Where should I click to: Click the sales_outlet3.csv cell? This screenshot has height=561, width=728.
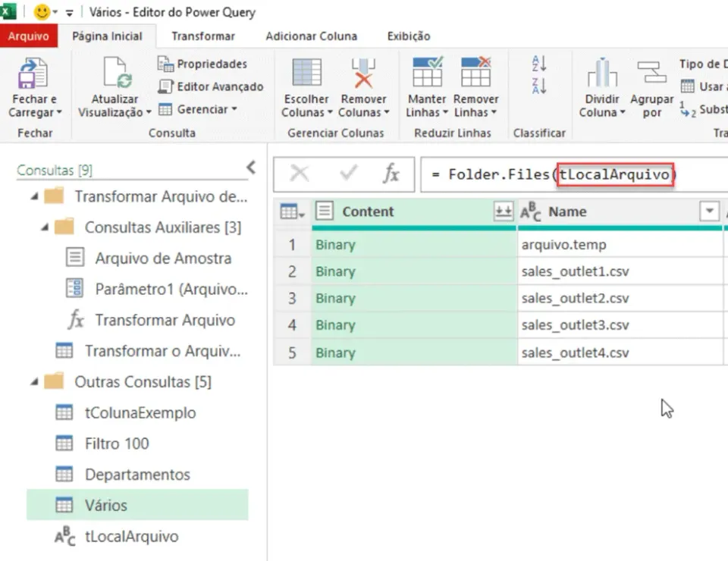pyautogui.click(x=620, y=325)
